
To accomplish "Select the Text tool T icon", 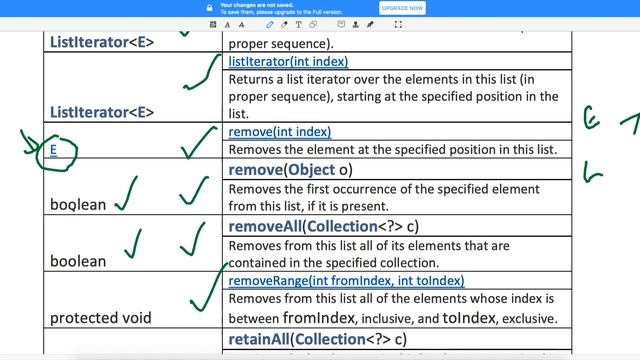I will coord(298,25).
